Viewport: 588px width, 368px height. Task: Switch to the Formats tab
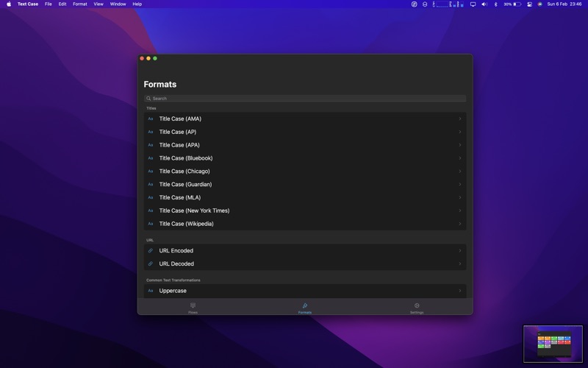(305, 308)
